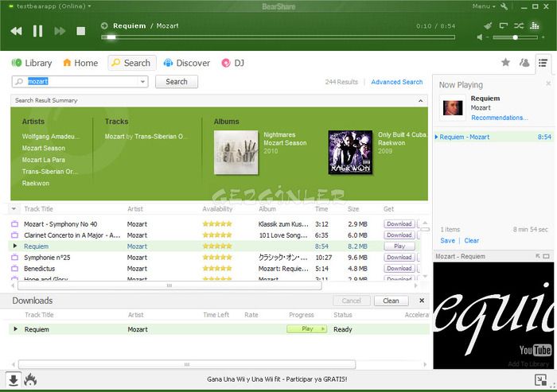Viewport: 557px width, 392px height.
Task: Open the wrench settings icon
Action: click(504, 6)
